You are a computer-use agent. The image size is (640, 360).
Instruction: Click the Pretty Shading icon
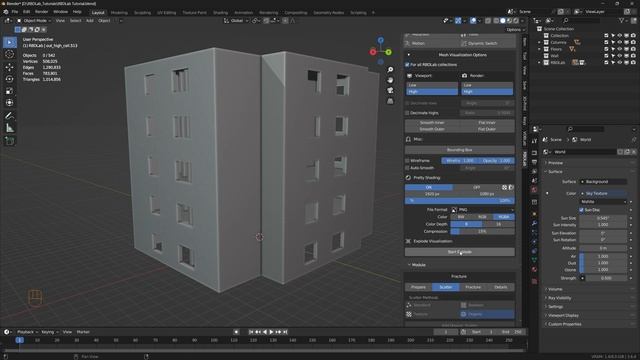pyautogui.click(x=409, y=178)
